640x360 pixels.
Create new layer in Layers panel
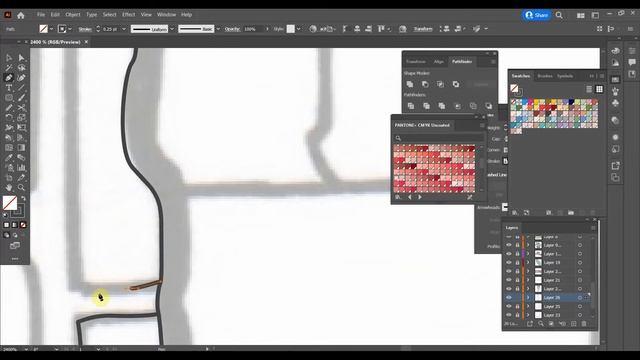click(x=573, y=324)
